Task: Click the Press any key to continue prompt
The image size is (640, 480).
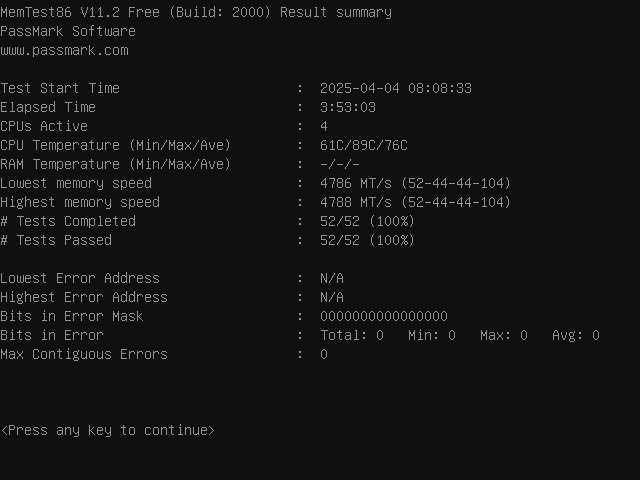Action: point(108,430)
